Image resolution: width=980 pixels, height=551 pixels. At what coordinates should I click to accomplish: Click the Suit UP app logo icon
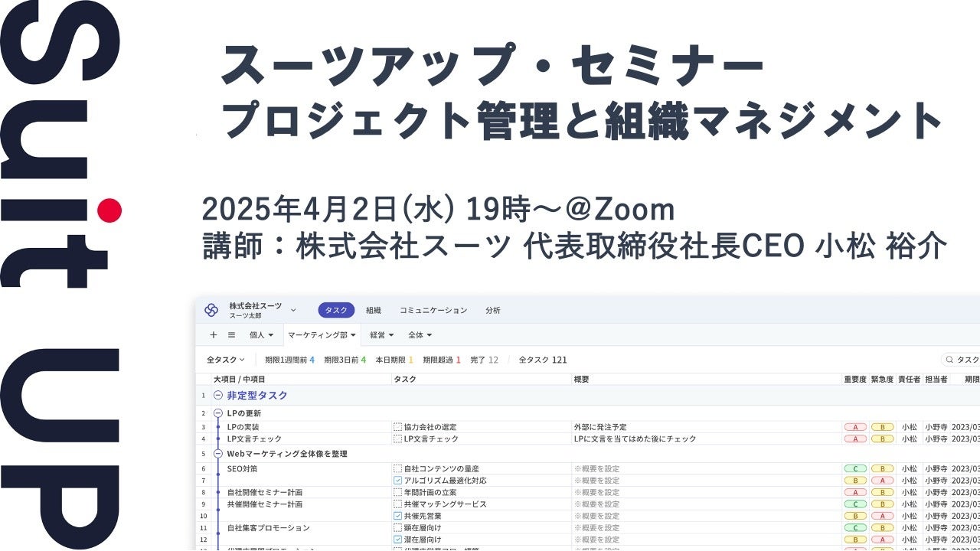(211, 310)
